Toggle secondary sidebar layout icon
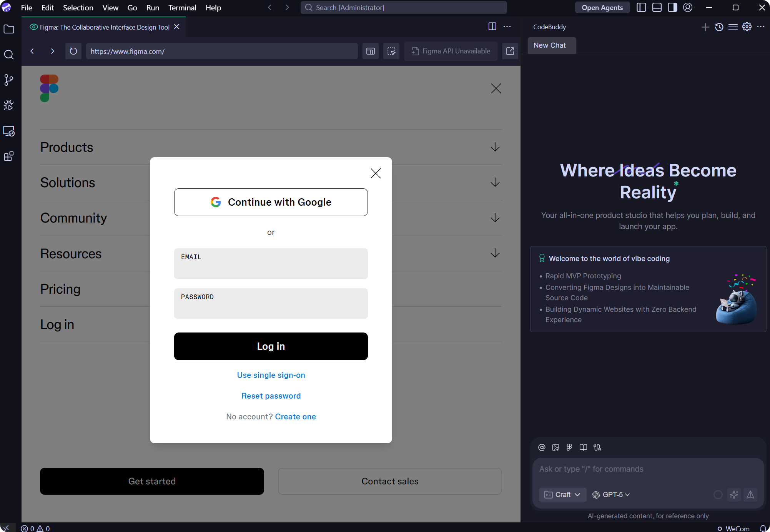This screenshot has width=770, height=532. [672, 7]
